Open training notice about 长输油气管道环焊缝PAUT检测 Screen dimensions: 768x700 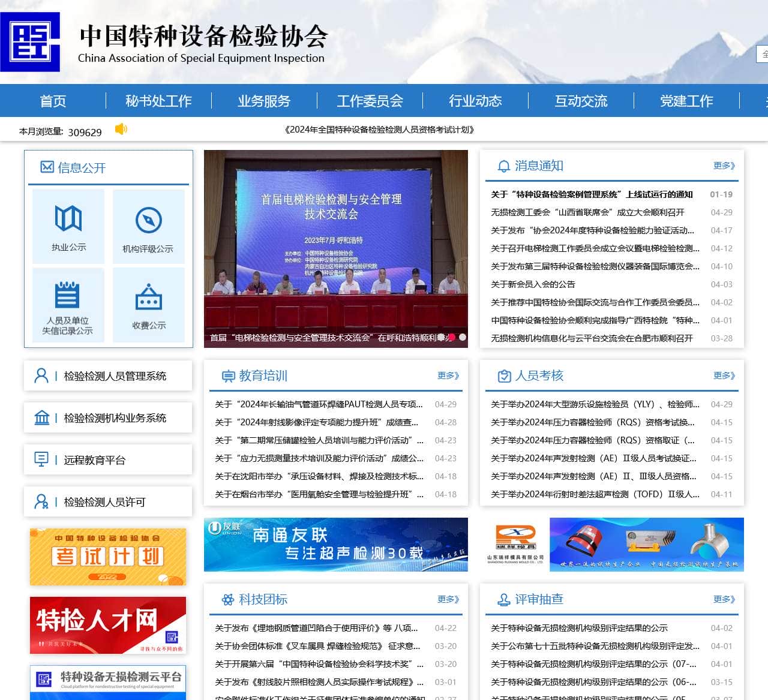[319, 404]
